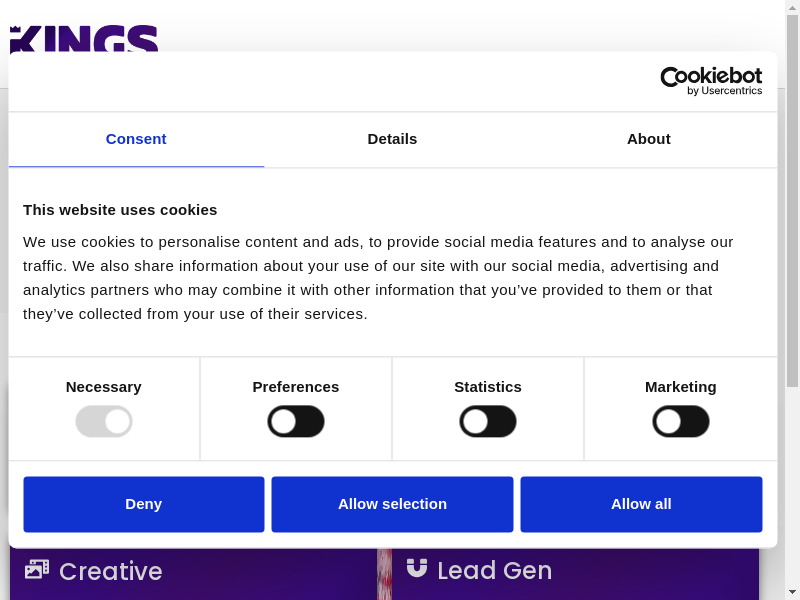Accept cookies with Allow all
Screen dimensions: 800x600
[641, 504]
